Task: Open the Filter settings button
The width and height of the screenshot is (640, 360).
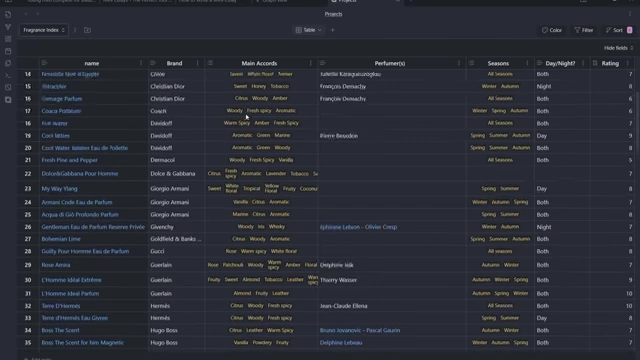Action: 584,30
